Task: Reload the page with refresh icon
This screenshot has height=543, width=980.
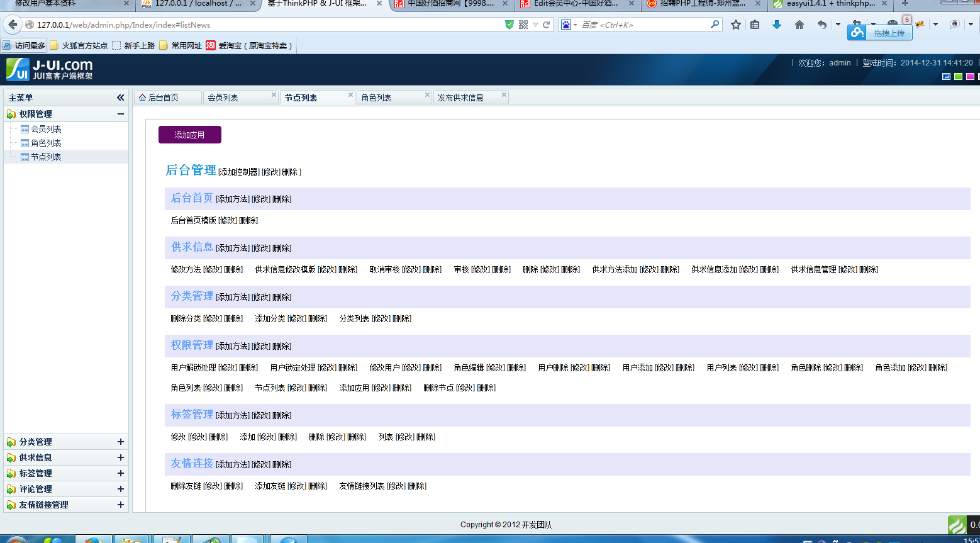Action: pyautogui.click(x=547, y=25)
